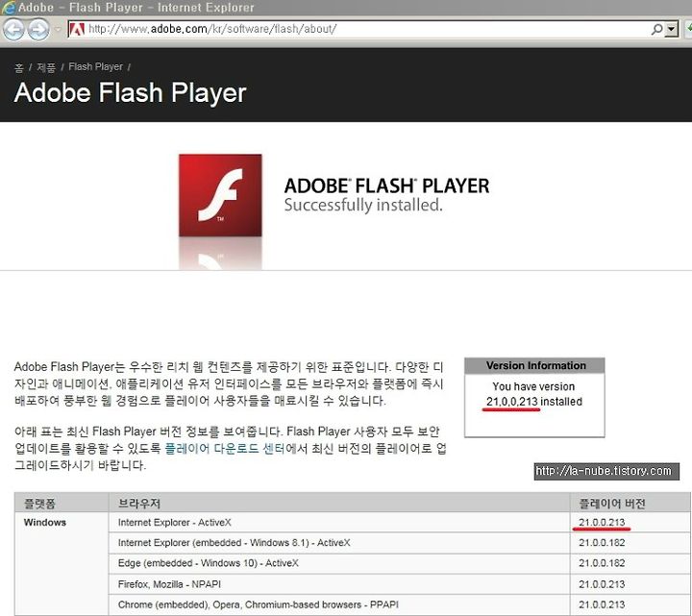Open the recent pages dropdown beside Forward
The width and height of the screenshot is (692, 616).
[x=58, y=30]
